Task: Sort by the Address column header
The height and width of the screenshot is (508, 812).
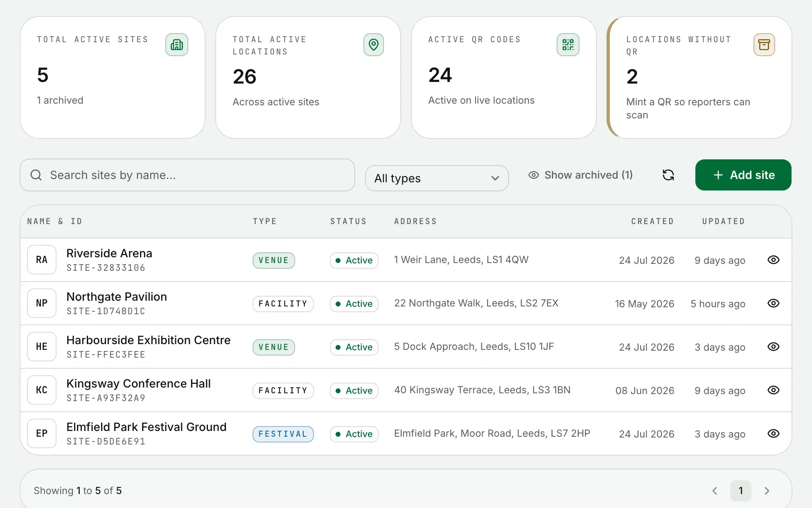Action: point(415,221)
